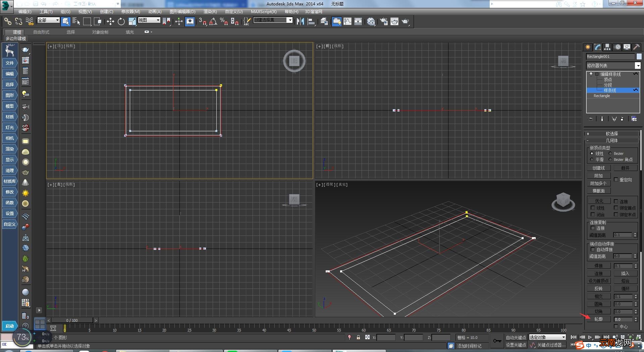Viewport: 644px width, 352px height.
Task: Open 编辑(E) menu
Action: coord(25,11)
